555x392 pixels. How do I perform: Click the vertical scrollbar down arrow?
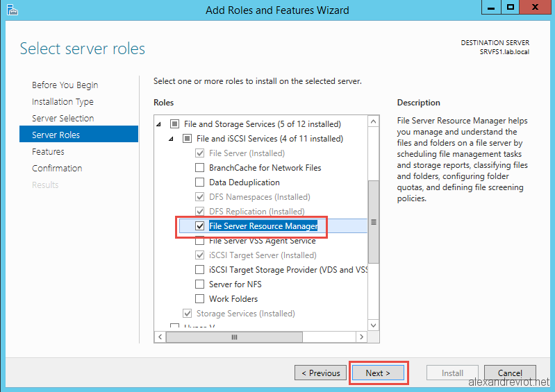pos(373,325)
